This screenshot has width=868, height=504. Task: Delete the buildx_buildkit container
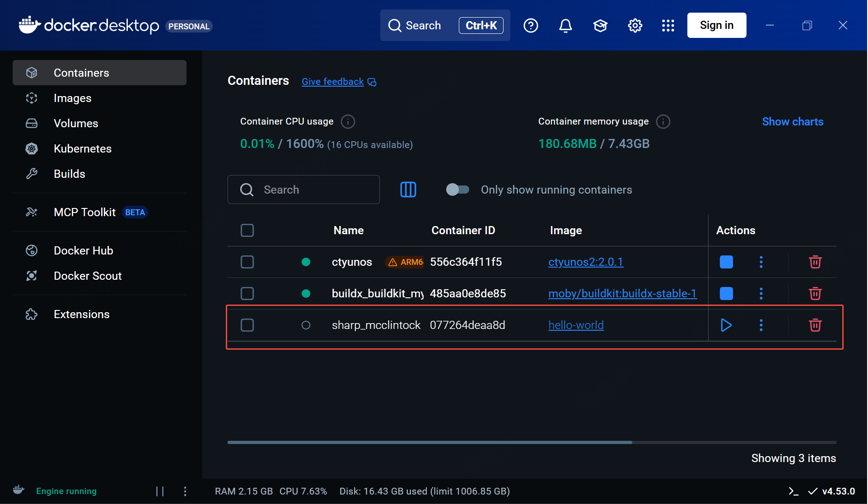coord(815,293)
